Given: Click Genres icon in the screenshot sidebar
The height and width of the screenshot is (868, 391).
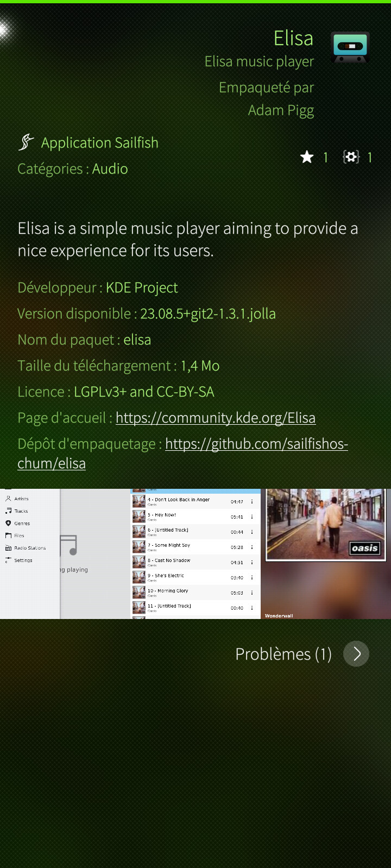Looking at the screenshot, I should [8, 524].
